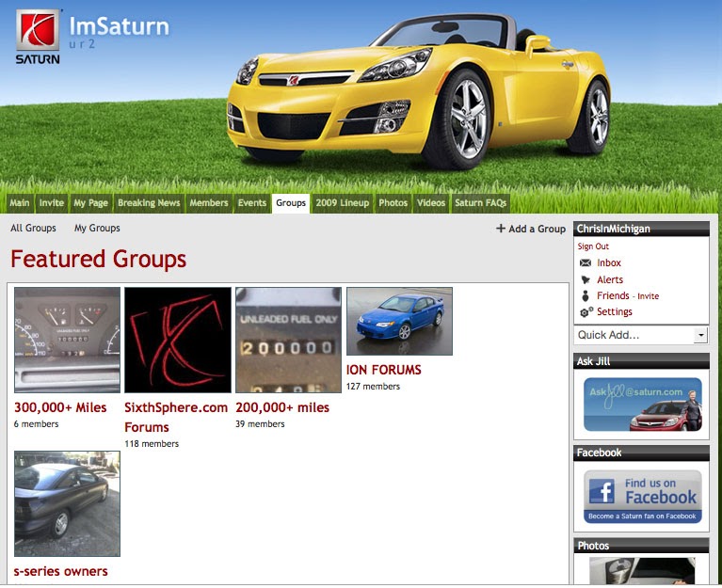Open the ION FORUMS group link

[x=383, y=370]
